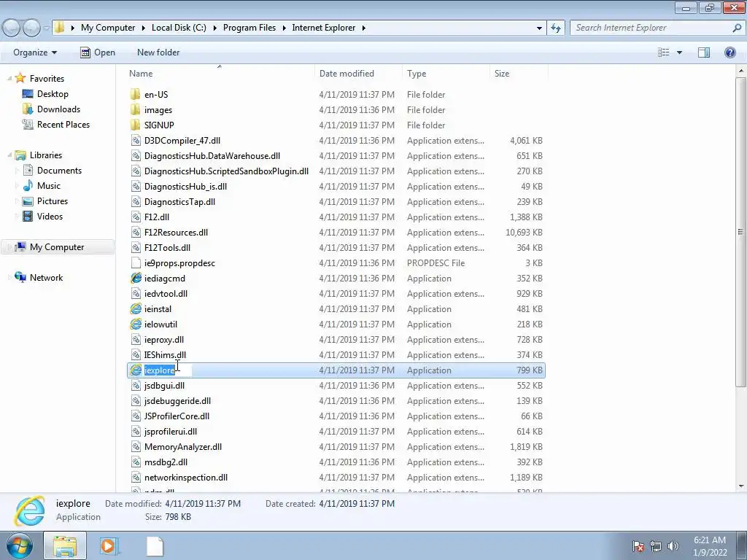Refresh the folder view
The height and width of the screenshot is (560, 747).
(x=556, y=28)
